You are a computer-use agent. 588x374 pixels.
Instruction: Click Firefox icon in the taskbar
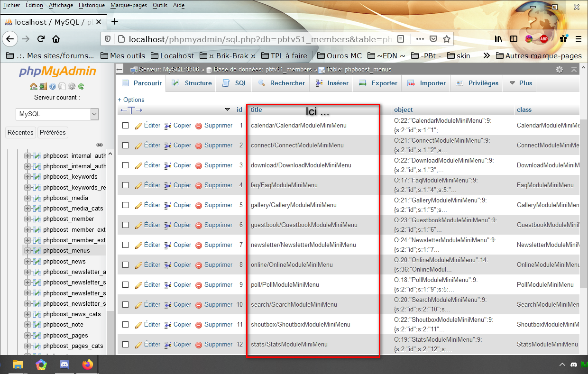tap(88, 365)
